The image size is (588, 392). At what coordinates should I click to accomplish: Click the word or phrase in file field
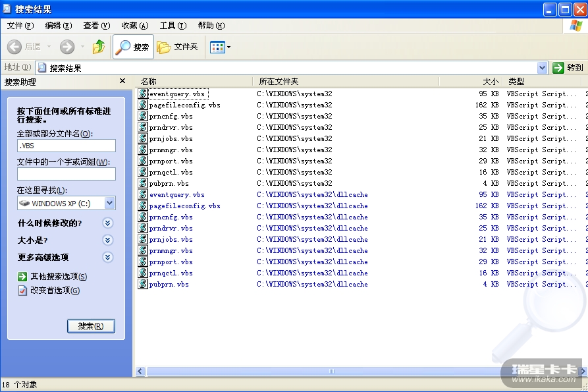[x=67, y=174]
